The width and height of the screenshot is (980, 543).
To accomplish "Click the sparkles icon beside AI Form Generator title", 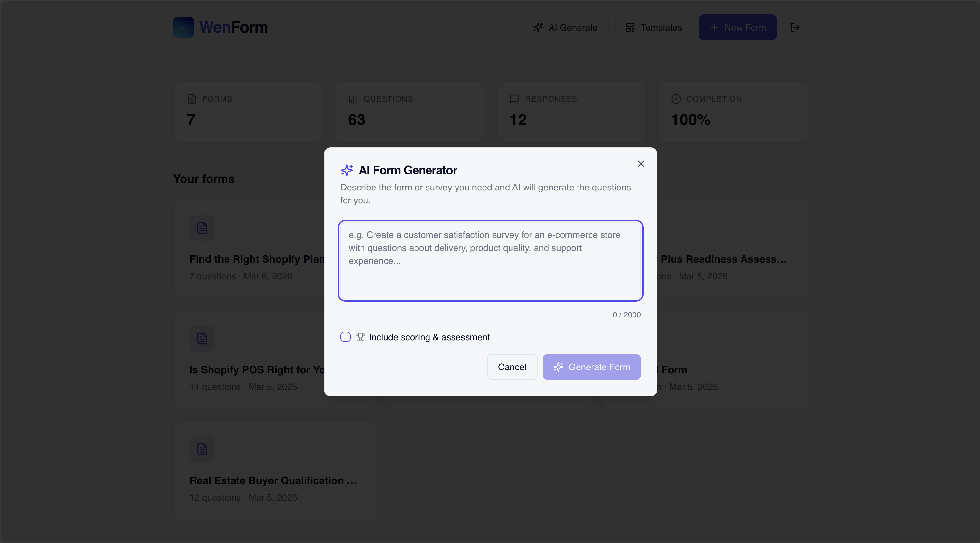I will point(347,170).
